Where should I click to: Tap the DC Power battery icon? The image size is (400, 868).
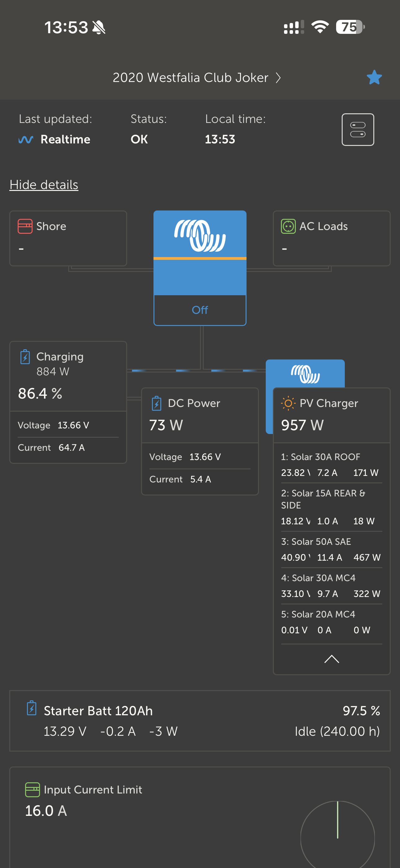point(157,403)
